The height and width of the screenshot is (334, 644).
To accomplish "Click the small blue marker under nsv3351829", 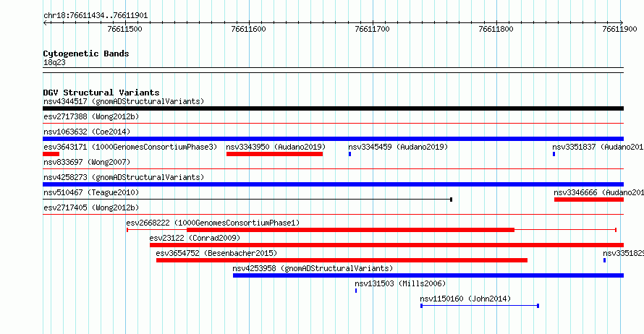I will click(605, 260).
